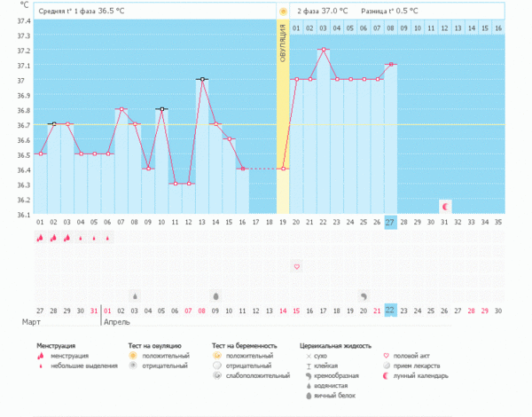Screen dimensions: 532x417
Task: Click the menstruation icon on cycle day 01
Action: pos(41,238)
